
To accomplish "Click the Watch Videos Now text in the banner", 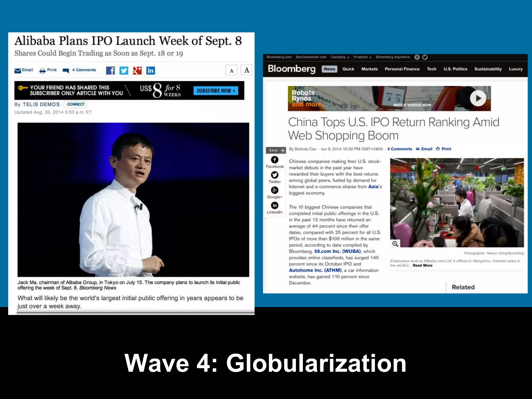I will (412, 105).
